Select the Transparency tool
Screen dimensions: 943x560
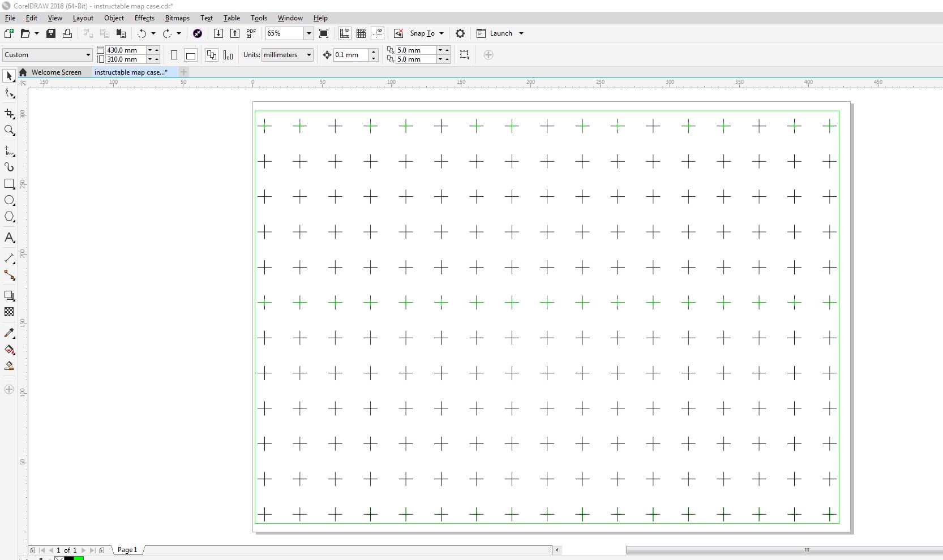(9, 312)
